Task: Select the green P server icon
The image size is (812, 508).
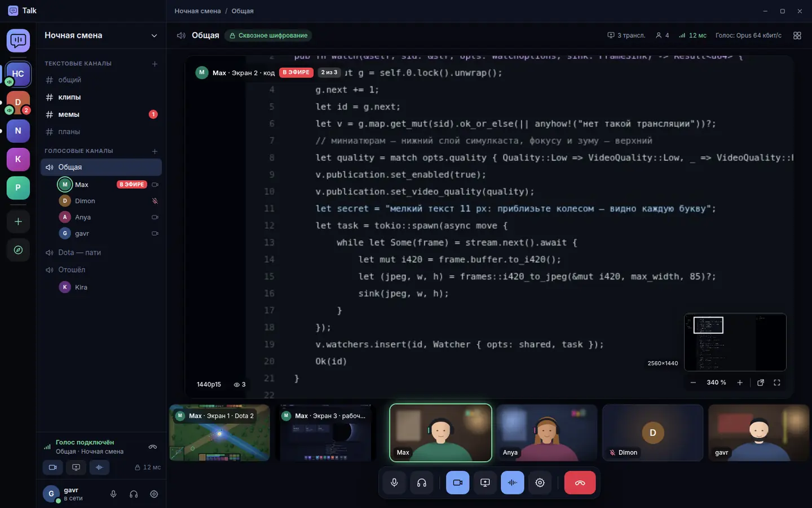Action: tap(18, 188)
